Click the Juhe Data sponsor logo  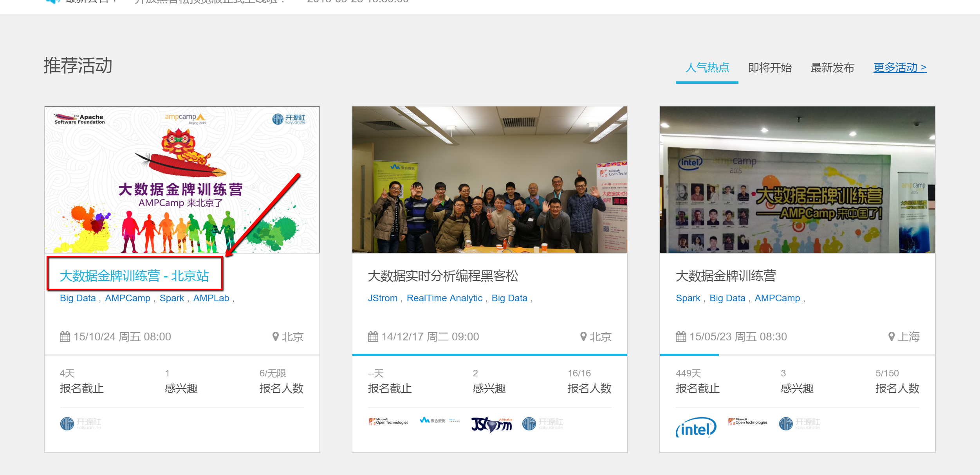(439, 421)
